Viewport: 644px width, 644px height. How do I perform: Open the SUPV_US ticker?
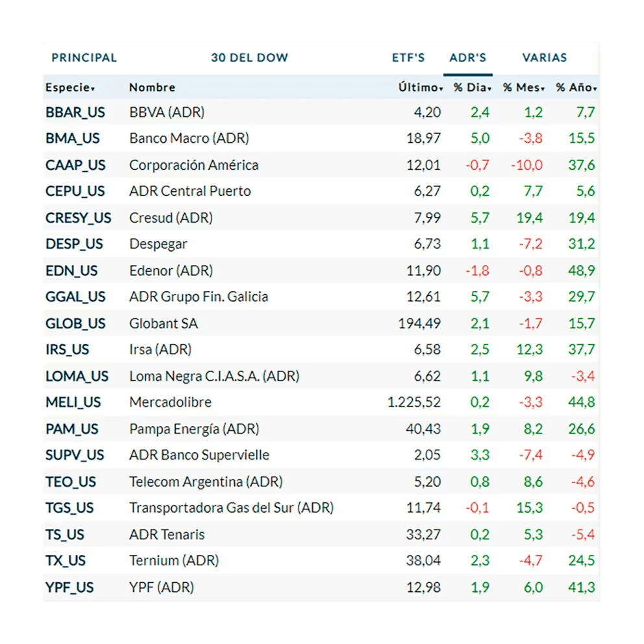pyautogui.click(x=75, y=455)
